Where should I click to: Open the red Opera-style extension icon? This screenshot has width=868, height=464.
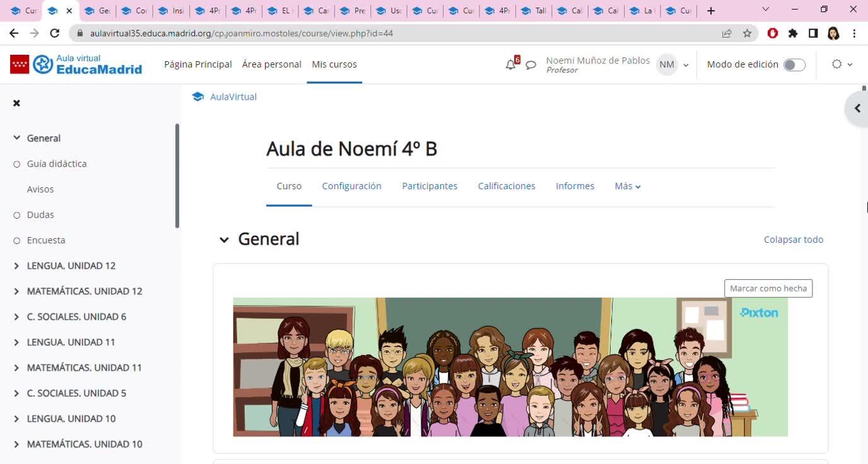773,33
